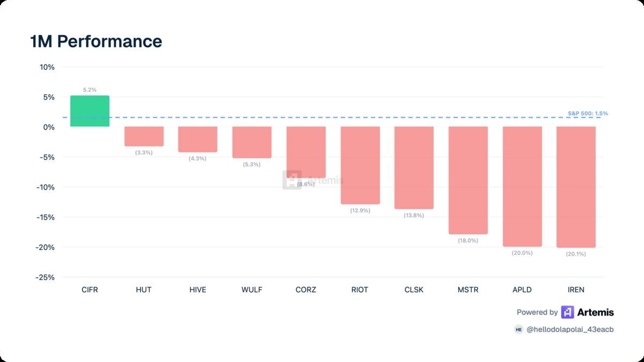644x362 pixels.
Task: Click the IREN red bar
Action: point(576,187)
